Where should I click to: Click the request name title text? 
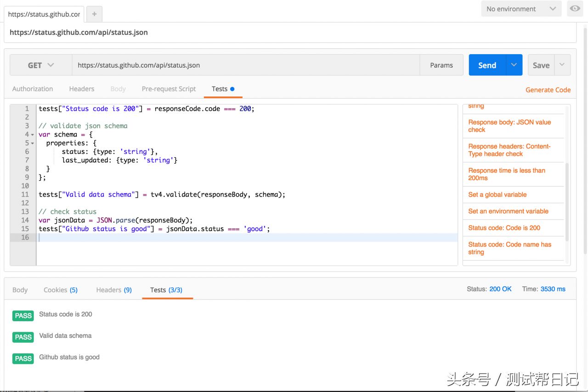(79, 33)
